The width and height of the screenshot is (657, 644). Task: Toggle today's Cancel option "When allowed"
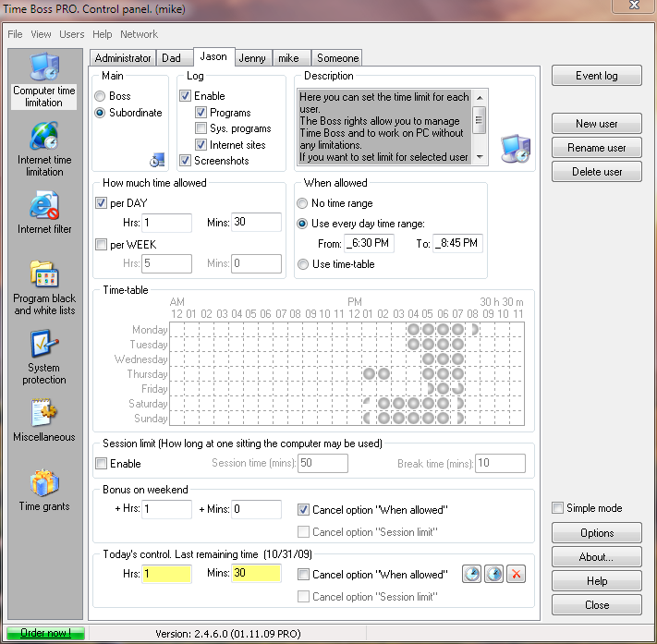[x=303, y=575]
